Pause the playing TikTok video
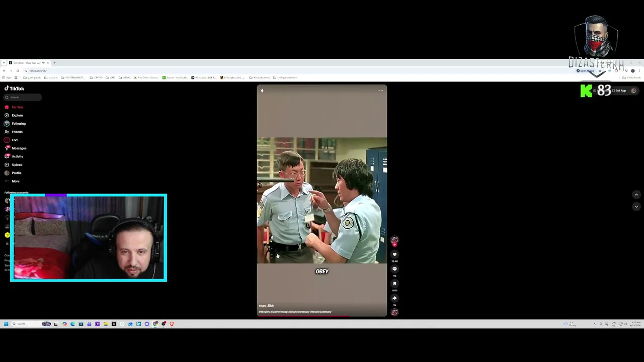This screenshot has width=644, height=362. coord(322,201)
